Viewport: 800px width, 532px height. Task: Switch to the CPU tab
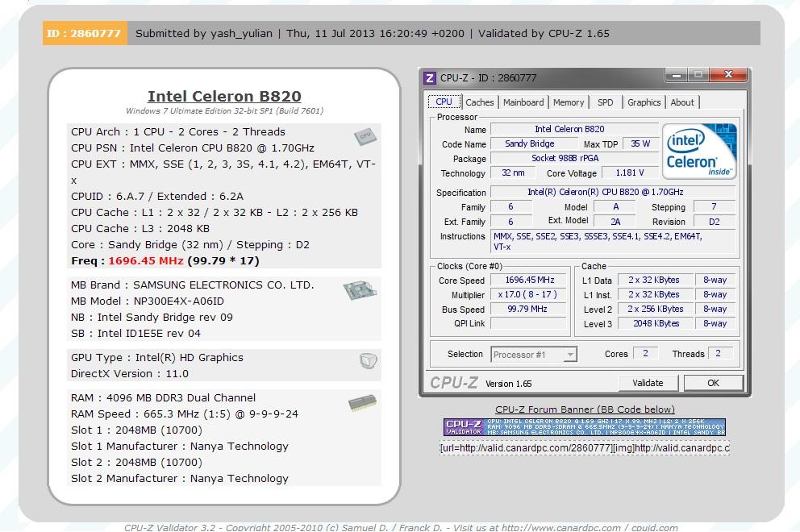point(444,102)
